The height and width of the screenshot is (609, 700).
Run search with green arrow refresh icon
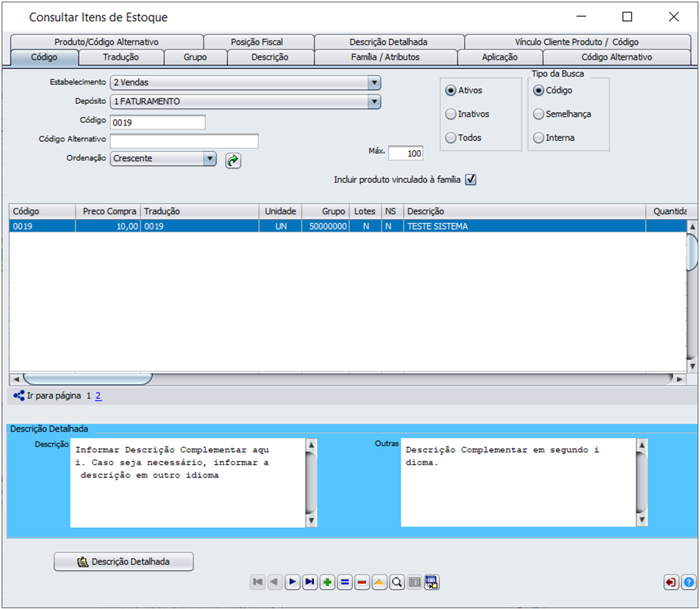[233, 160]
